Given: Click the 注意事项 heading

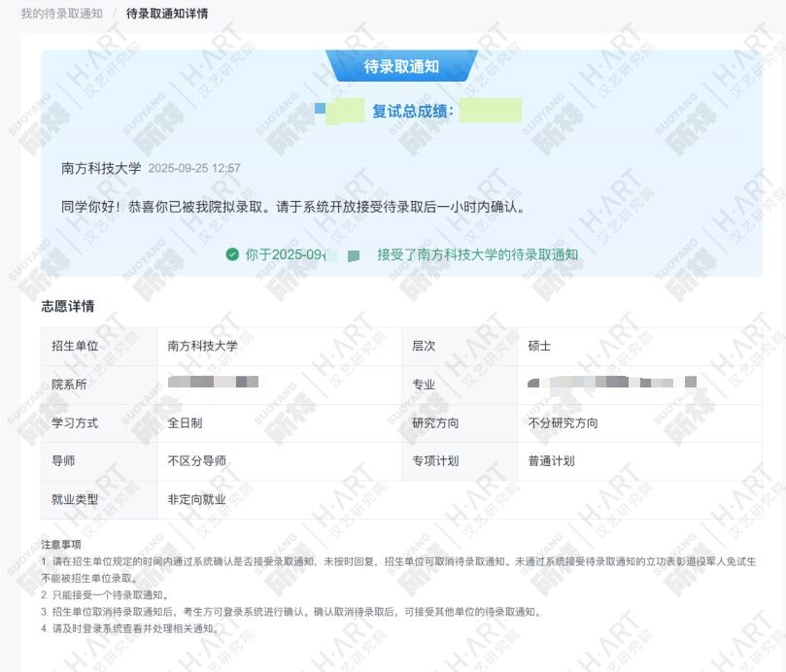Looking at the screenshot, I should click(x=60, y=545).
